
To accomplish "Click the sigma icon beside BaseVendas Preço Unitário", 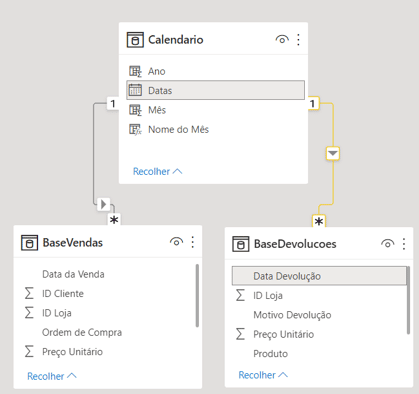I will [x=29, y=351].
